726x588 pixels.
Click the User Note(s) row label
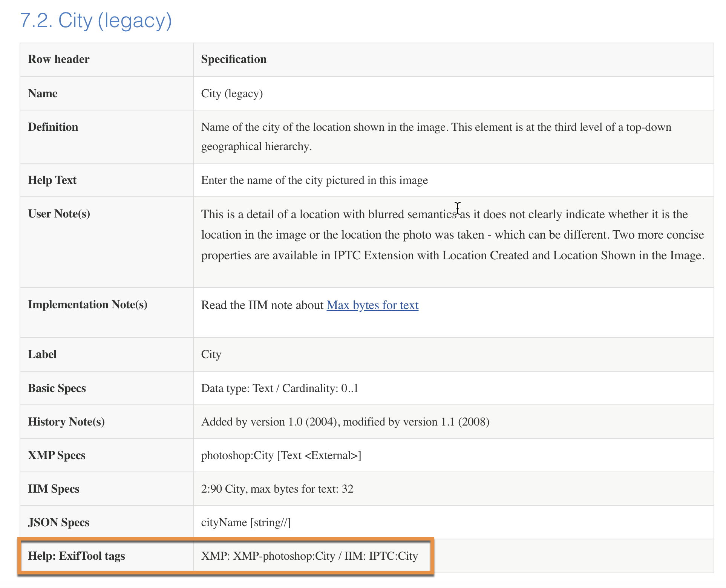pos(59,214)
